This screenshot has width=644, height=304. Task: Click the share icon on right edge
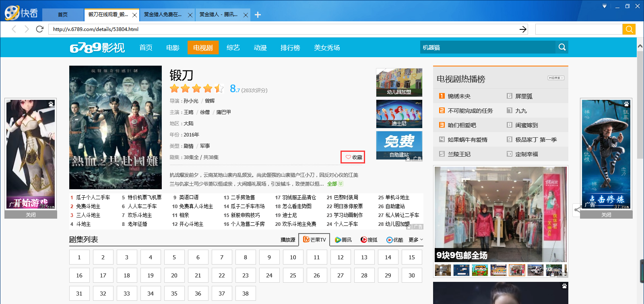[577, 209]
